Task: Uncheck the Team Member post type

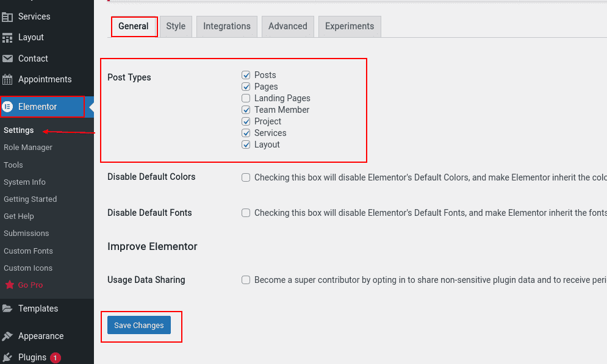Action: click(246, 110)
